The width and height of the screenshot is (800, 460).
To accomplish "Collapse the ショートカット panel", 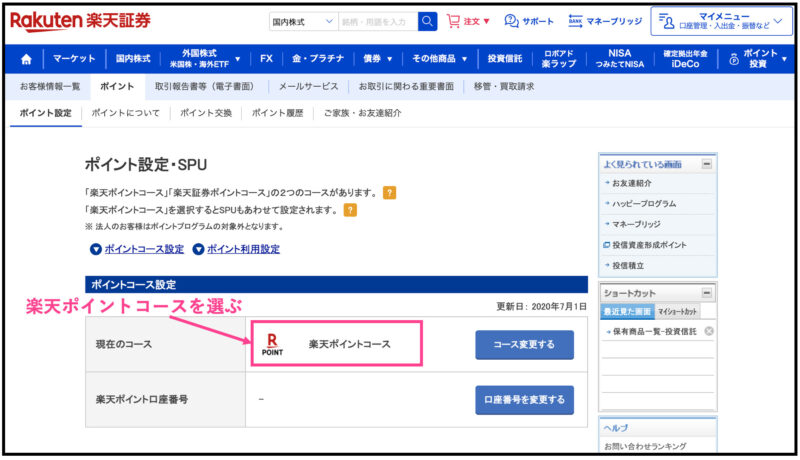I will coord(707,293).
